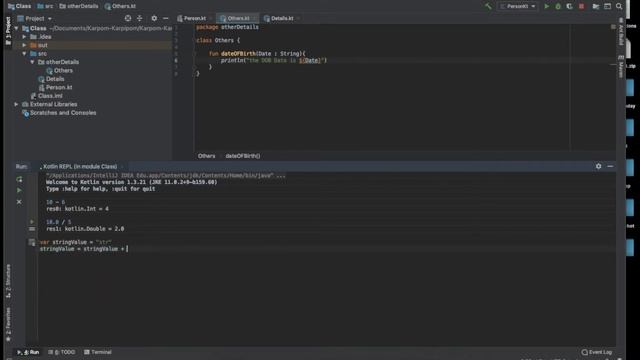Click res1: kotlin.Double = 2.0 output line
Image resolution: width=640 pixels, height=360 pixels.
(x=85, y=229)
